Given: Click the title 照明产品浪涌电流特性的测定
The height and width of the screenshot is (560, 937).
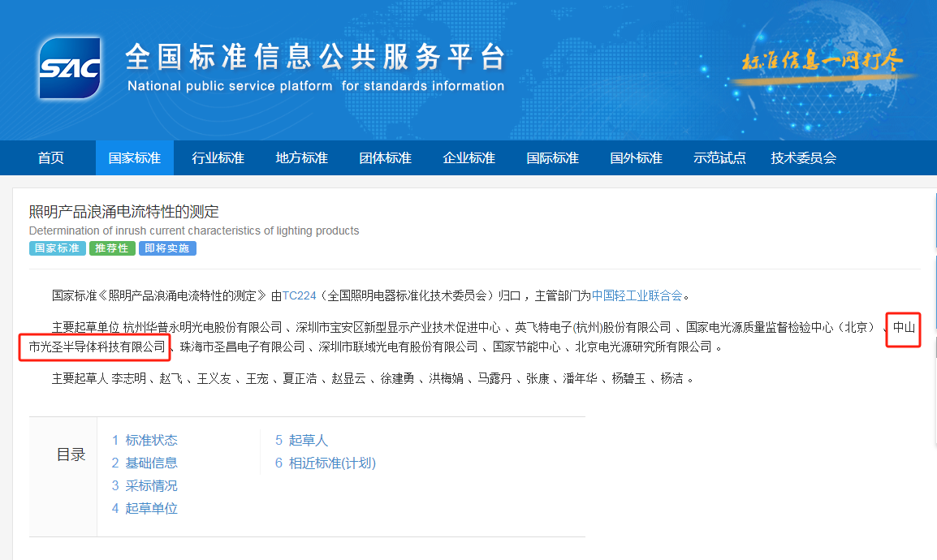Looking at the screenshot, I should coord(124,211).
